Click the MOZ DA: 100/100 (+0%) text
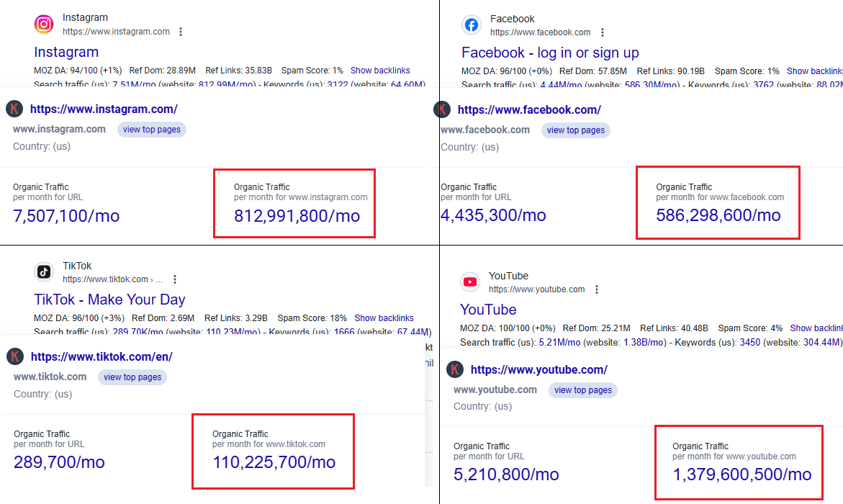Image resolution: width=843 pixels, height=504 pixels. (508, 328)
